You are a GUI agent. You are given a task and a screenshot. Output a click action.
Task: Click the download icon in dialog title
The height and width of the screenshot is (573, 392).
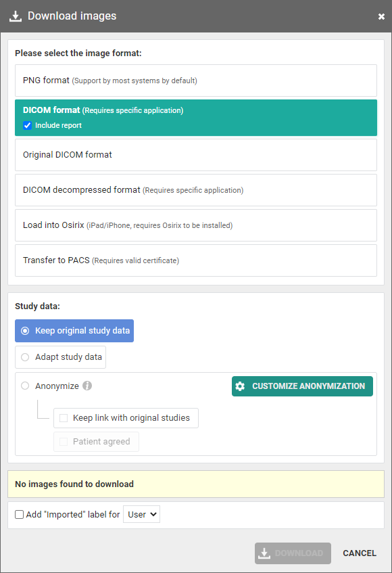16,16
